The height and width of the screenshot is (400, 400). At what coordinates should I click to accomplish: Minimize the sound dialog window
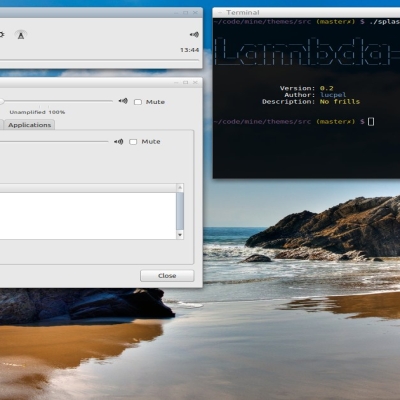tap(176, 82)
